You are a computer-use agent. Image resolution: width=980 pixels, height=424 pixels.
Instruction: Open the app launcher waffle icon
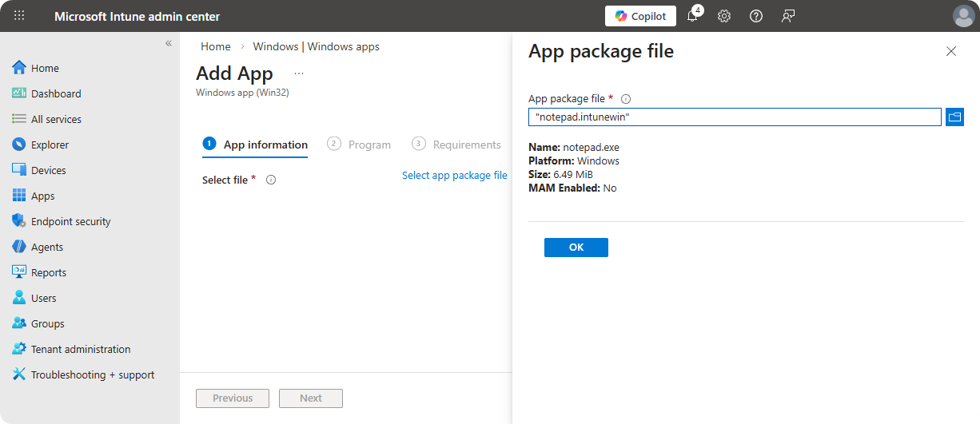tap(19, 16)
